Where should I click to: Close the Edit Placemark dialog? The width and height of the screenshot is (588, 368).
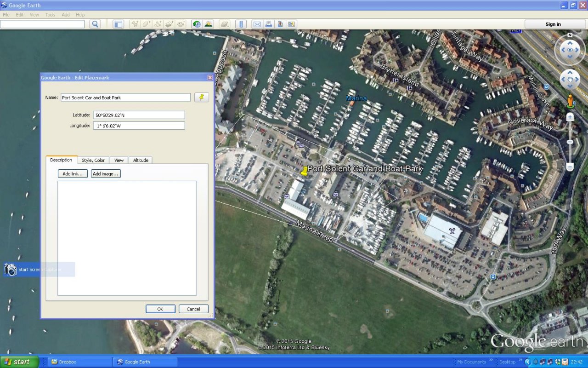[210, 78]
